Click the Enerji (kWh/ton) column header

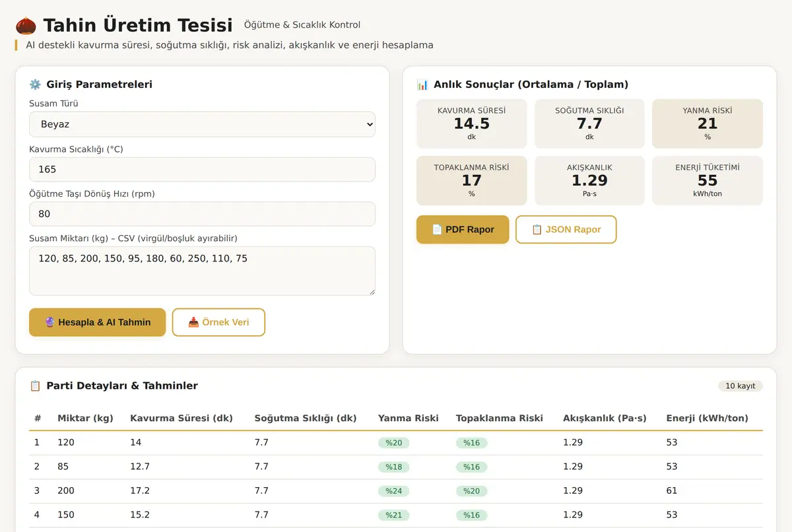tap(707, 418)
